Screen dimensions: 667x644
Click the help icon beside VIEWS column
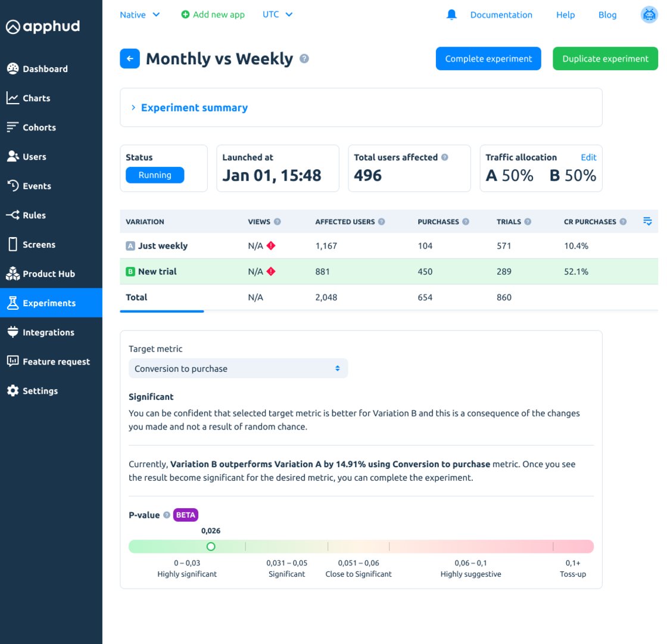pyautogui.click(x=278, y=222)
